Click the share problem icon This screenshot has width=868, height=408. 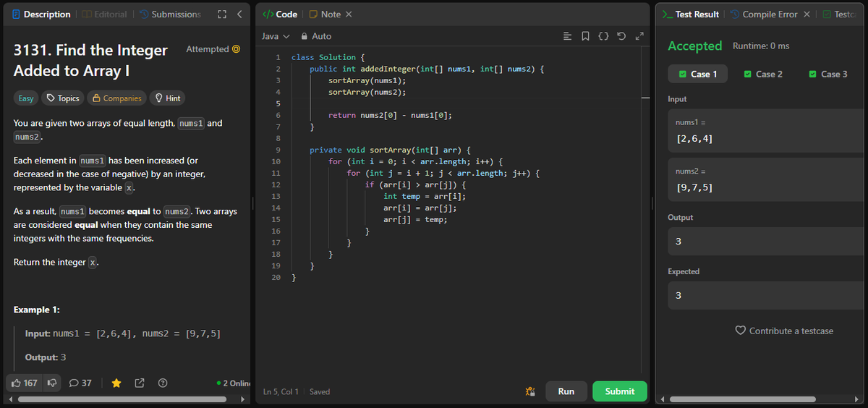tap(140, 383)
